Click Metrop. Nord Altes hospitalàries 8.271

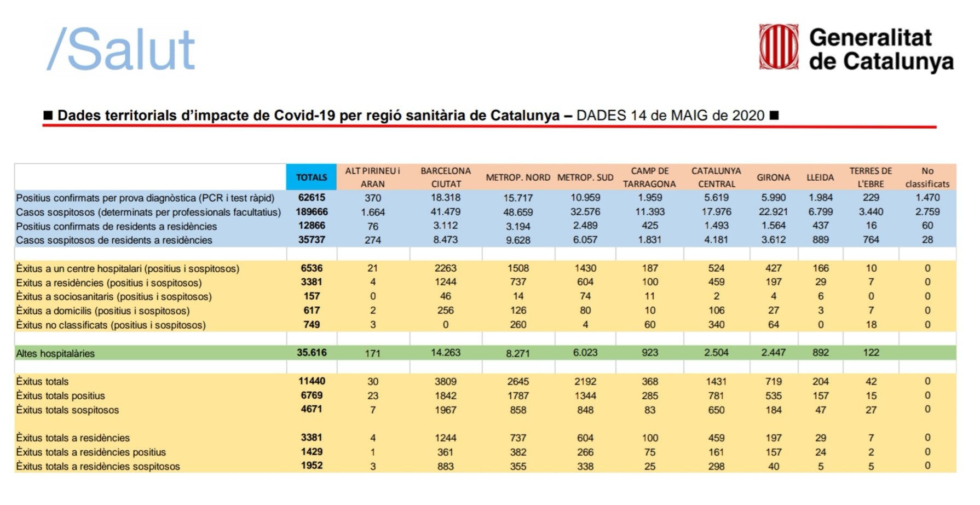(518, 353)
